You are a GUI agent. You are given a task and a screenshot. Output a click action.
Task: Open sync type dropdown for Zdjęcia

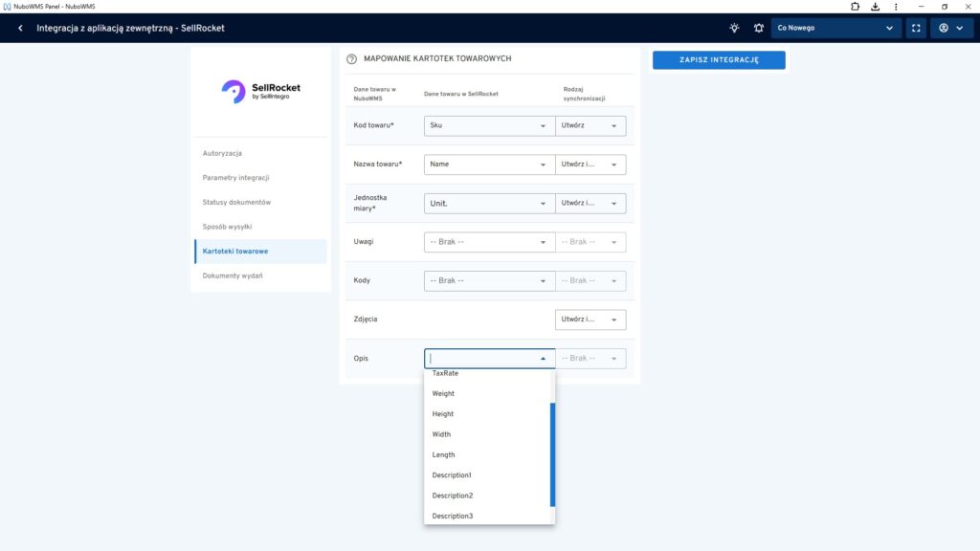point(590,320)
